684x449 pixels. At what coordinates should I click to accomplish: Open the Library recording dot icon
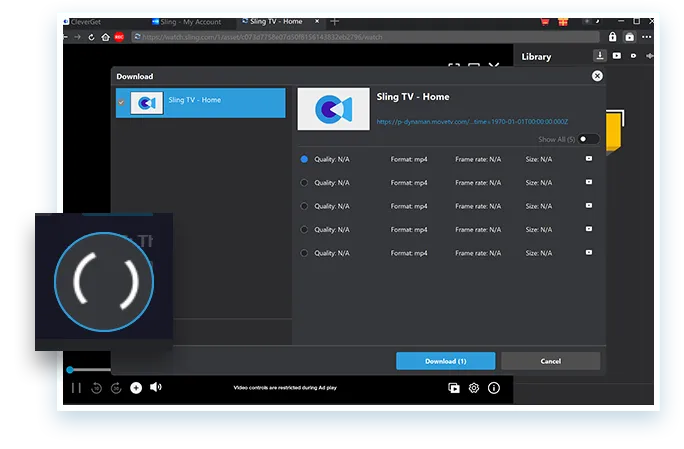point(633,56)
